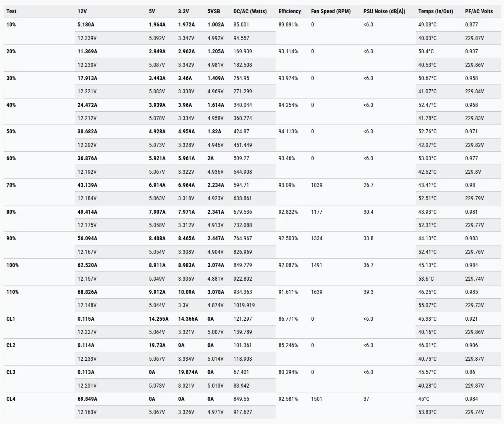Click the 33.8 noise value
The height and width of the screenshot is (424, 504).
pyautogui.click(x=368, y=238)
